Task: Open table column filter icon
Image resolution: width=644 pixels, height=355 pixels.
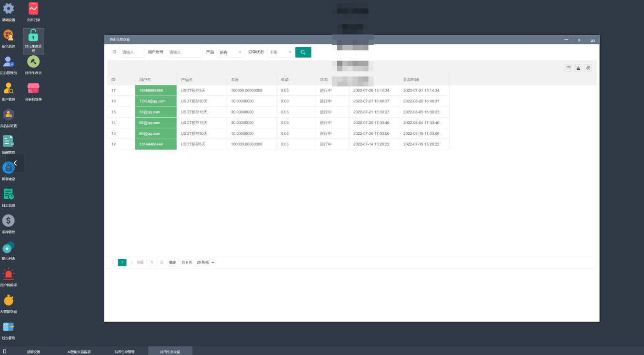Action: [x=568, y=68]
